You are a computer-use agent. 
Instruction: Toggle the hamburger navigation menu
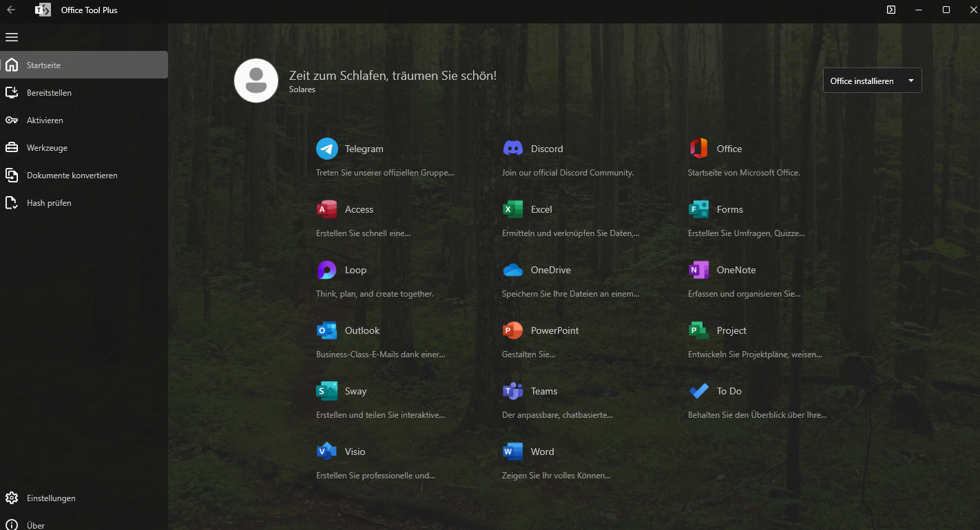(x=12, y=37)
